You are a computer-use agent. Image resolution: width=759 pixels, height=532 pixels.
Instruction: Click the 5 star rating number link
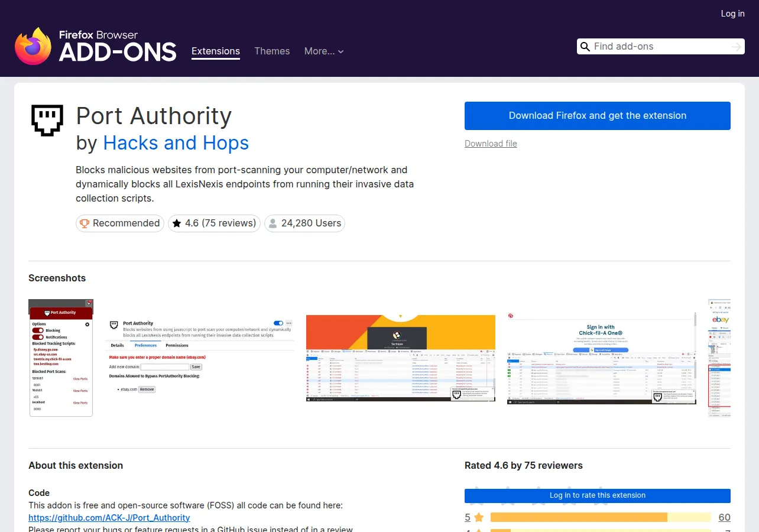pyautogui.click(x=468, y=518)
